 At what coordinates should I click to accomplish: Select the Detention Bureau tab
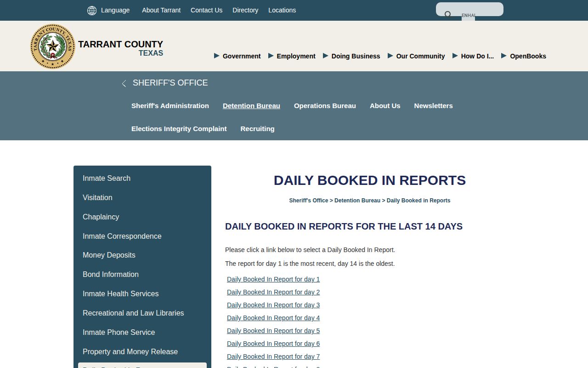(251, 106)
